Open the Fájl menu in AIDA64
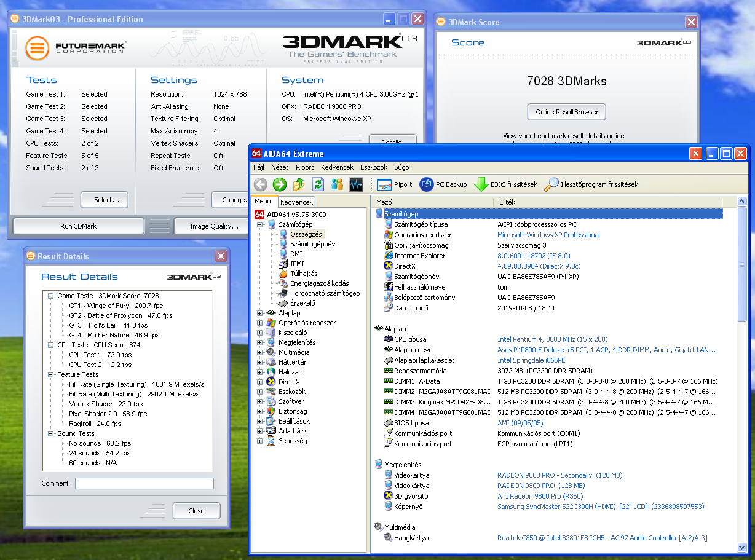Screen dimensions: 755x560 pyautogui.click(x=259, y=167)
